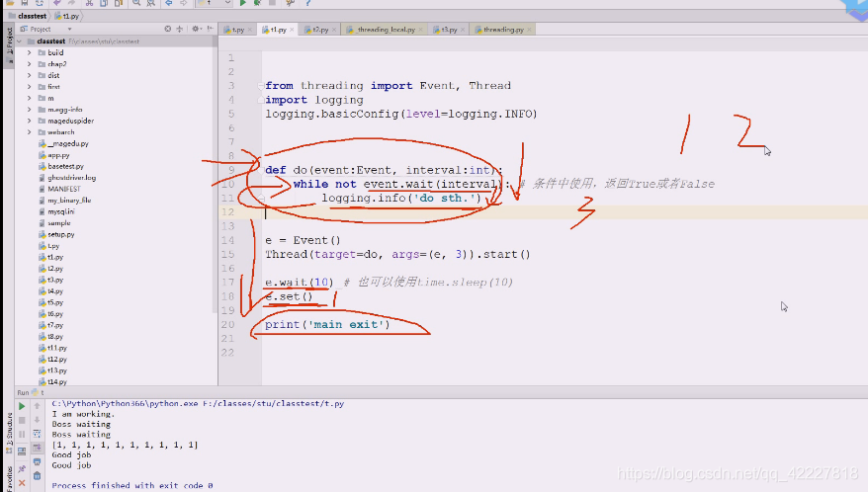This screenshot has width=868, height=492.
Task: Click the down stack trace arrow
Action: (x=37, y=420)
